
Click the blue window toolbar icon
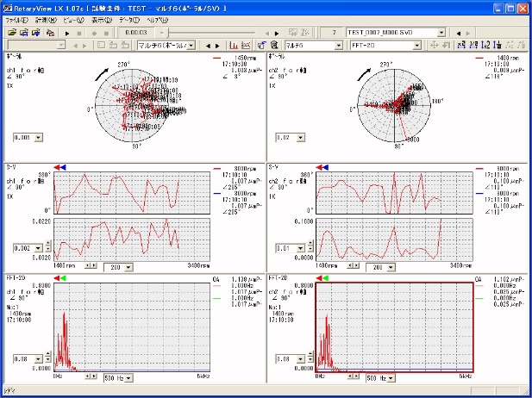[261, 45]
